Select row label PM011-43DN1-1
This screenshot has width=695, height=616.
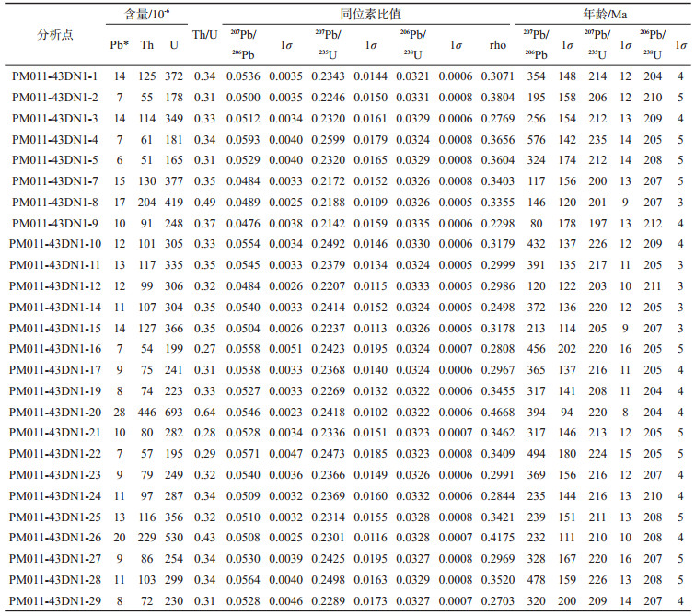pos(54,76)
